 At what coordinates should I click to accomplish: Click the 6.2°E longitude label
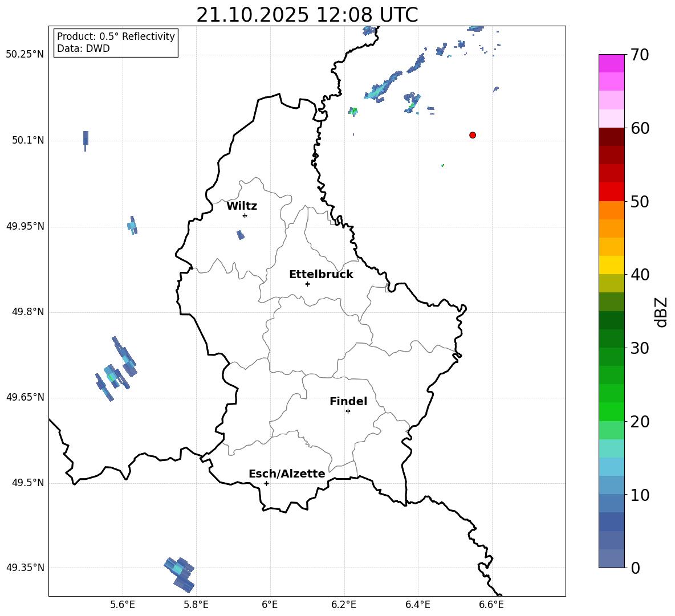[344, 605]
